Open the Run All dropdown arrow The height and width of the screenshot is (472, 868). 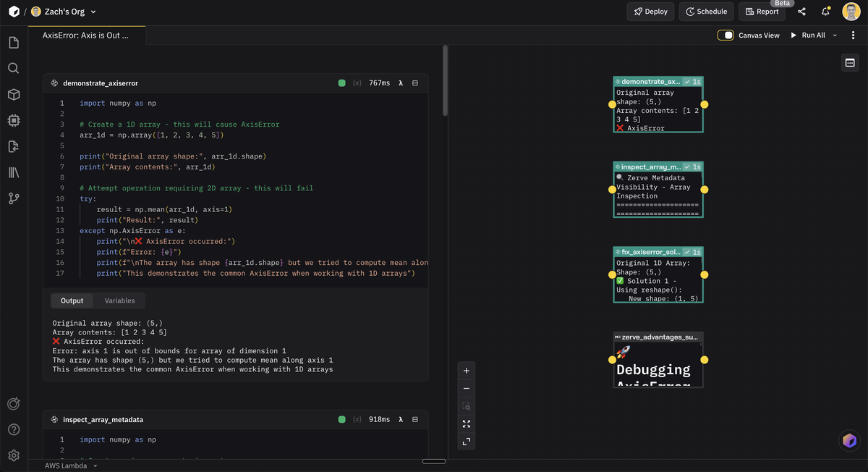pos(835,35)
